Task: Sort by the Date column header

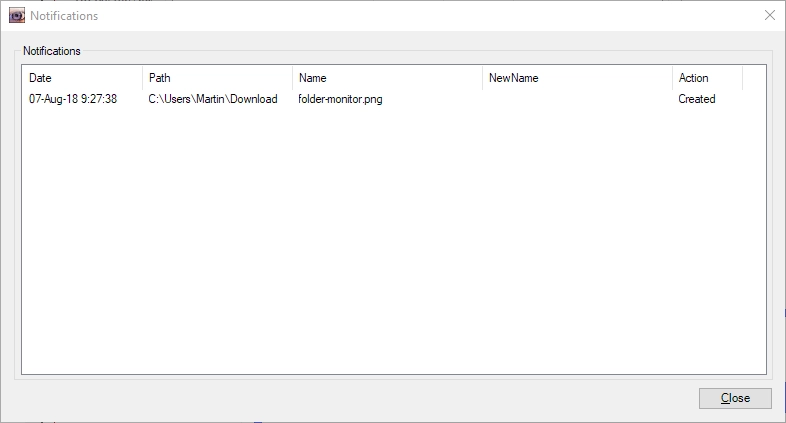Action: (82, 78)
